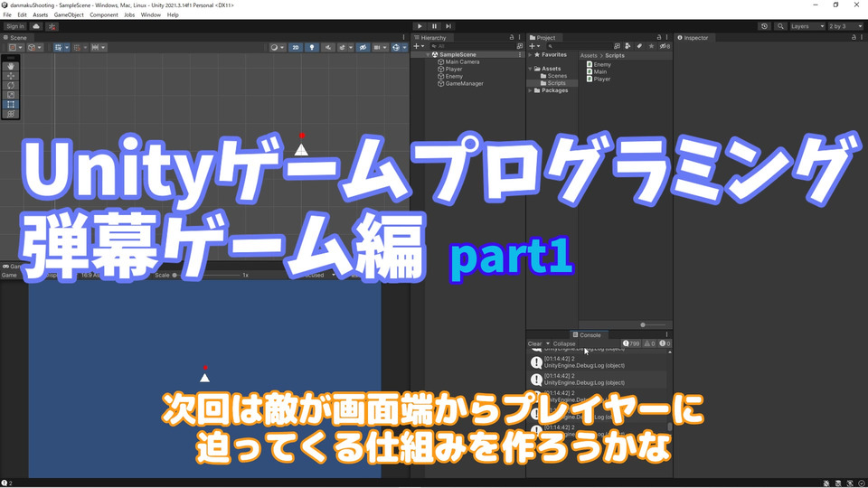Open grid visibility dropdown arrow

67,48
